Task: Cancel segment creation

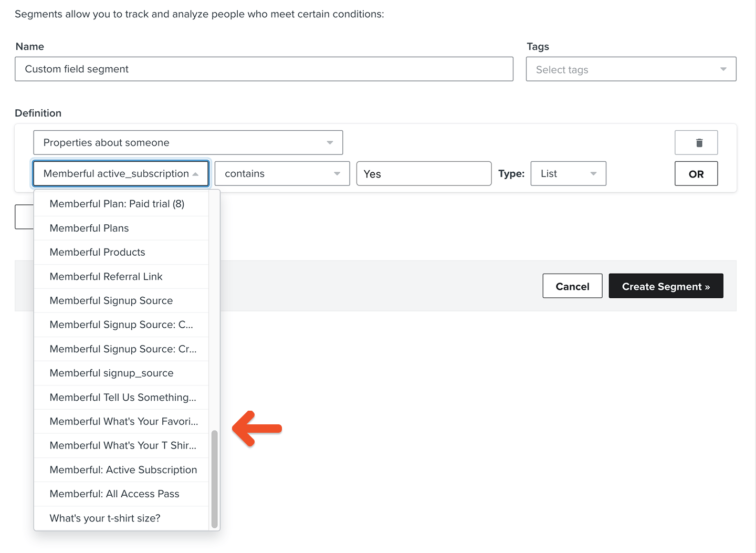Action: tap(572, 286)
